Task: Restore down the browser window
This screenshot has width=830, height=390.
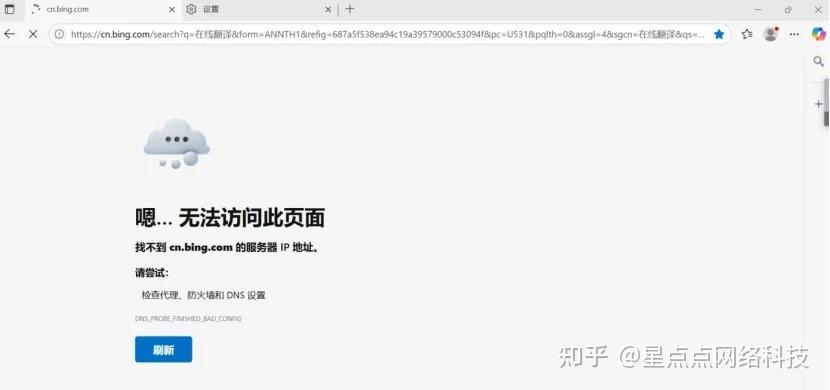Action: click(x=788, y=10)
